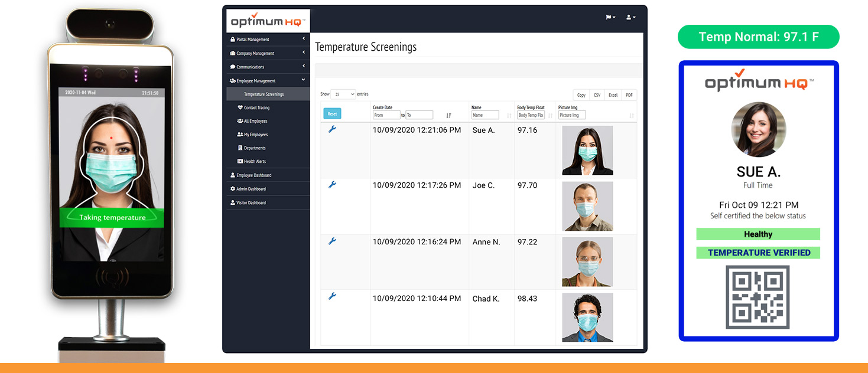The image size is (868, 373).
Task: Expand the Company Management menu
Action: [268, 53]
